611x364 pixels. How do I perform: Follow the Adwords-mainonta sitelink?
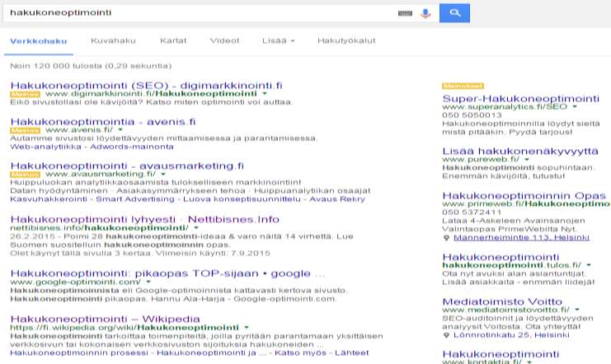[x=132, y=147]
